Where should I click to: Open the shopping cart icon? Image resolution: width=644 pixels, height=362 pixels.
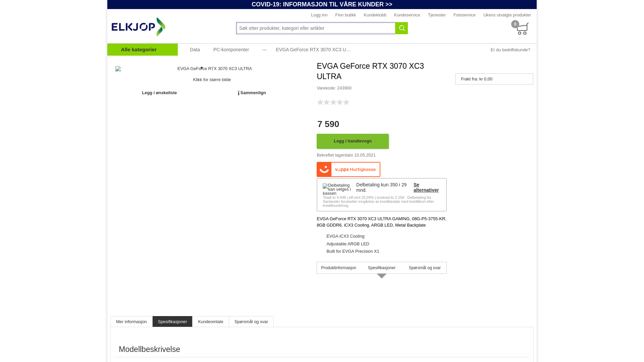tap(522, 29)
